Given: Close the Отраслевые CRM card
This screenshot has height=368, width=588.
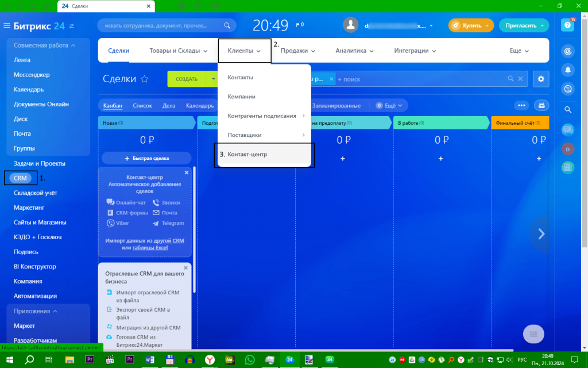Looking at the screenshot, I should coord(185,268).
